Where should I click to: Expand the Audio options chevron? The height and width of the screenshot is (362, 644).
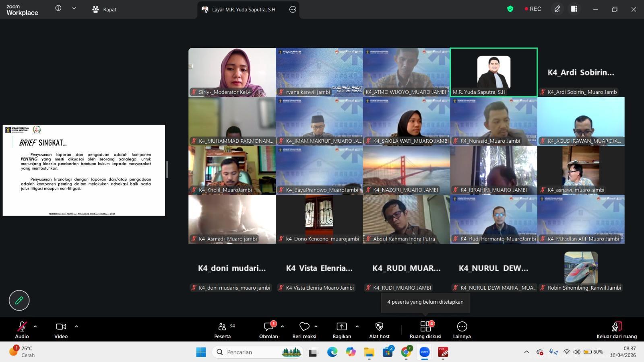tap(35, 326)
